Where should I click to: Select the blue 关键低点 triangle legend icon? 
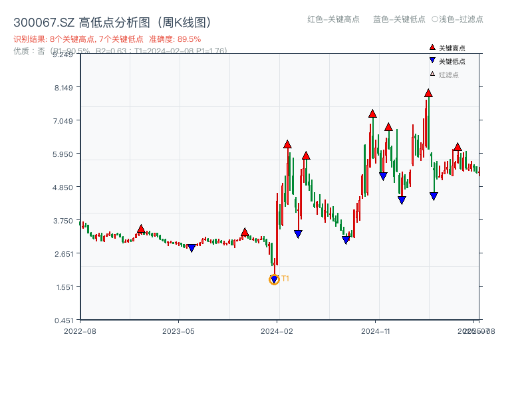click(x=432, y=61)
